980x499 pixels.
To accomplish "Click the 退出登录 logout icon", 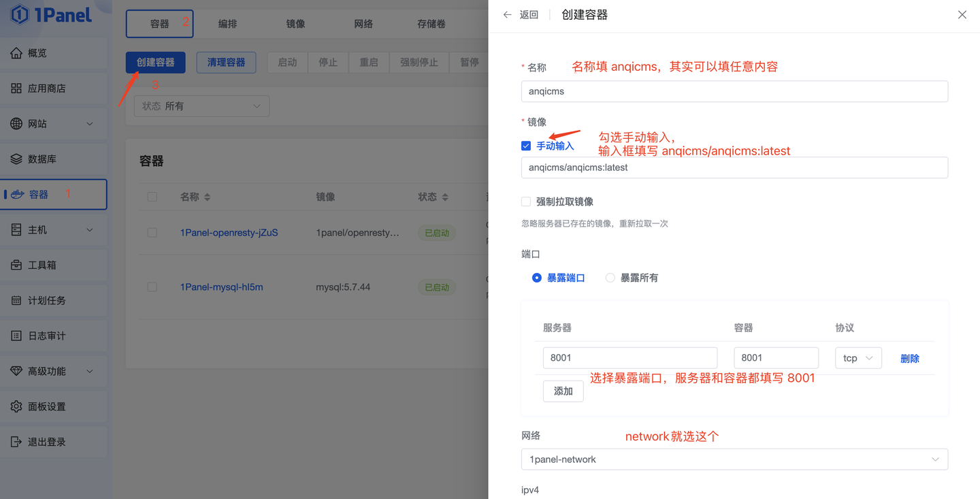I will point(16,442).
